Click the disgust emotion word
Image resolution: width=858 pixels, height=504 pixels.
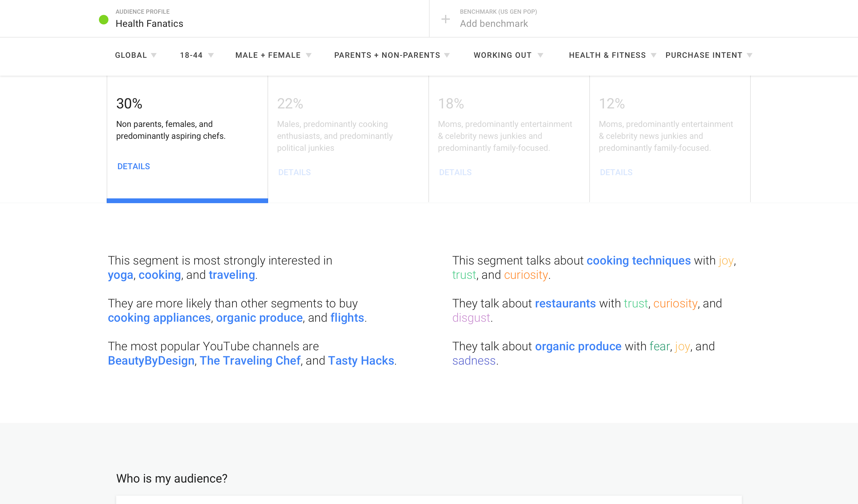pyautogui.click(x=471, y=318)
